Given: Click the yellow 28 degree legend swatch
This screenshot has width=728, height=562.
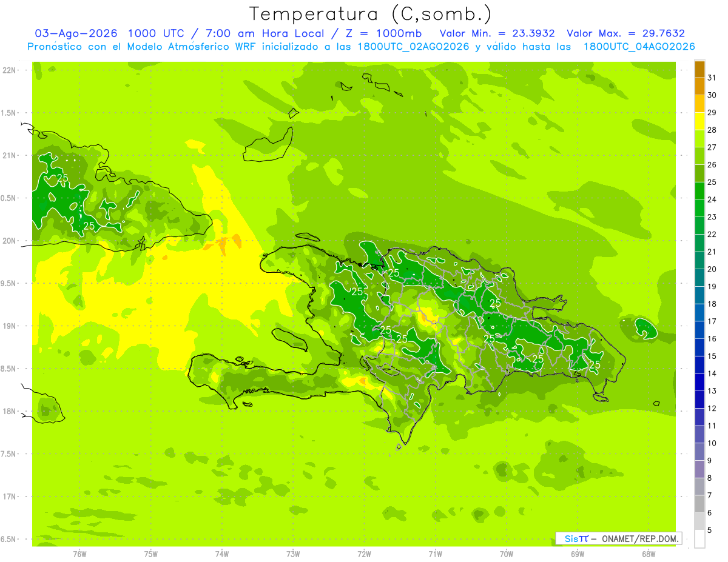Looking at the screenshot, I should click(x=699, y=121).
